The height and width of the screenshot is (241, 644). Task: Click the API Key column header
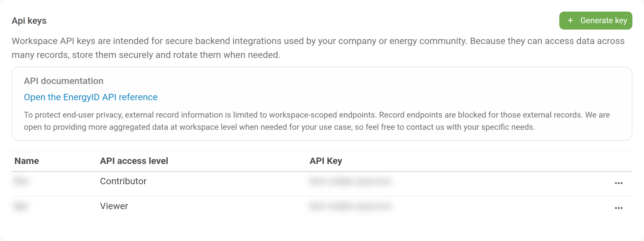point(326,161)
